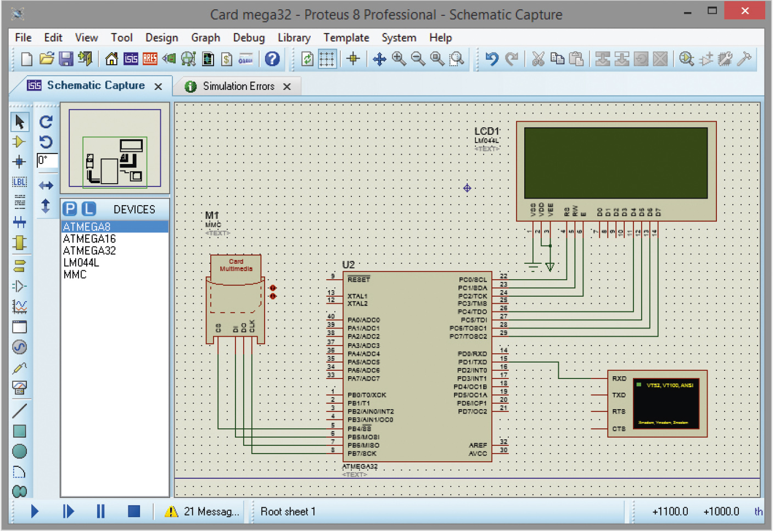Toggle the grid display icon
774x532 pixels.
pos(327,59)
